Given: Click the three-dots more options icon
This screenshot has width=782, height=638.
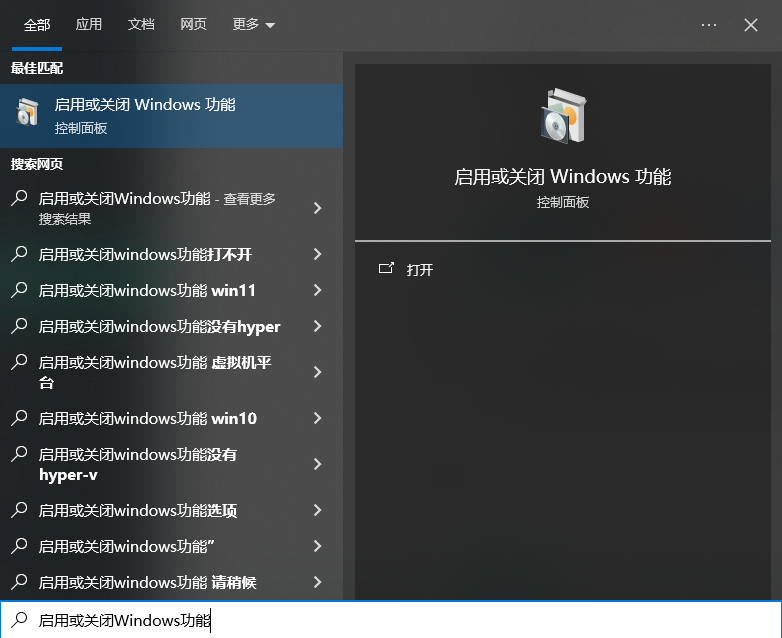Looking at the screenshot, I should [709, 25].
